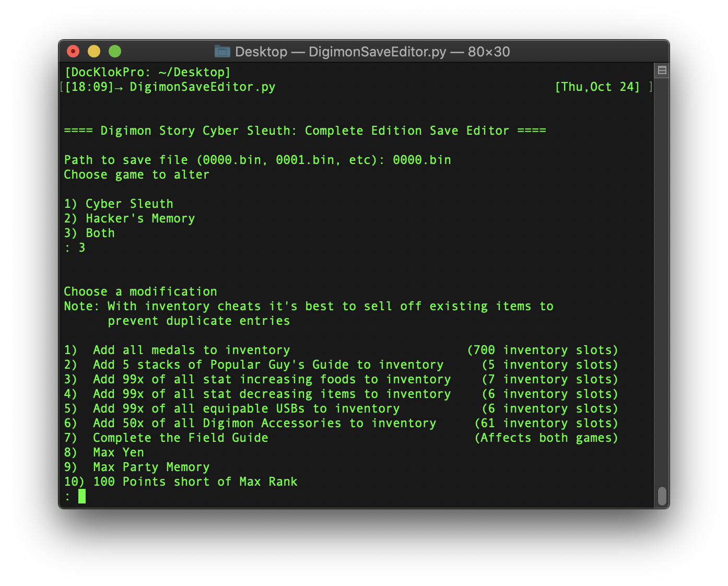Click 'Complete the Field Guide' line
Screen dimensions: 728x586
point(166,438)
